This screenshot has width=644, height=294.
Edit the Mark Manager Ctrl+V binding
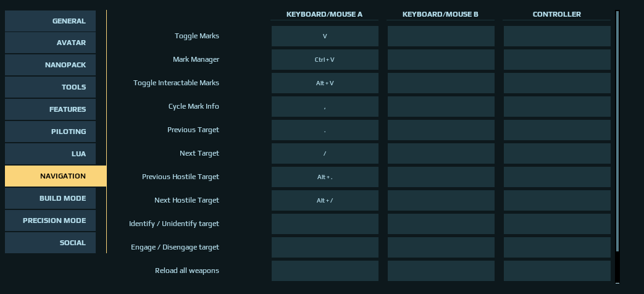pyautogui.click(x=325, y=59)
